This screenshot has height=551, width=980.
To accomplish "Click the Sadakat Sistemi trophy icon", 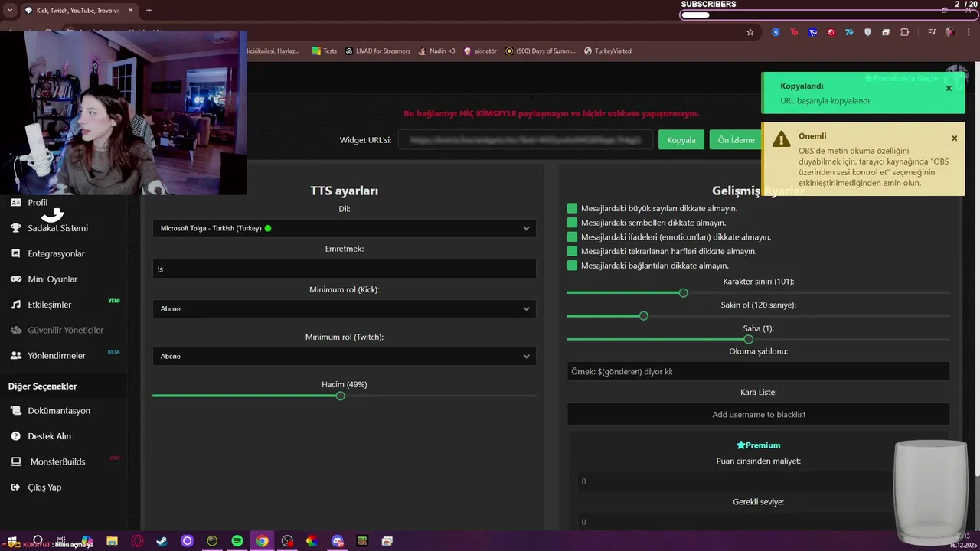I will [x=15, y=228].
